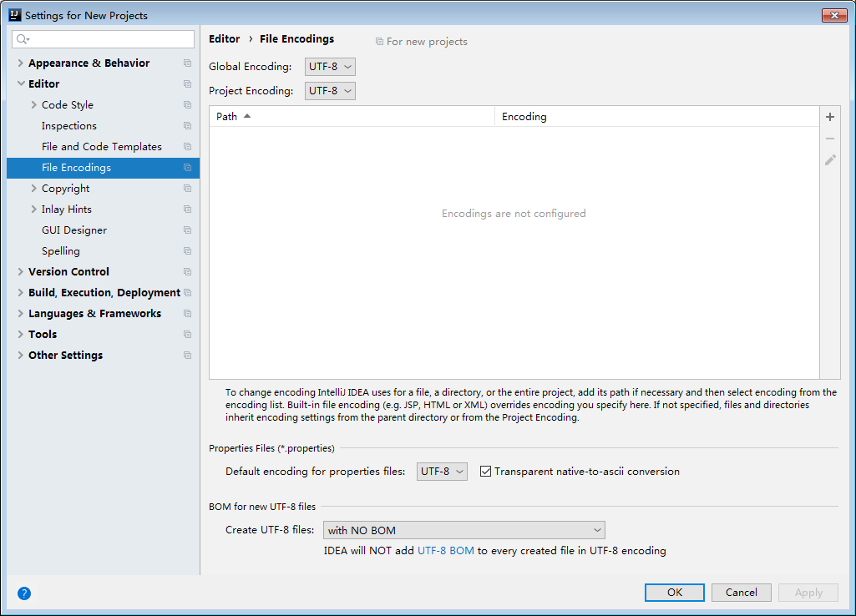Viewport: 856px width, 616px height.
Task: Click the remove path minus icon
Action: [830, 139]
